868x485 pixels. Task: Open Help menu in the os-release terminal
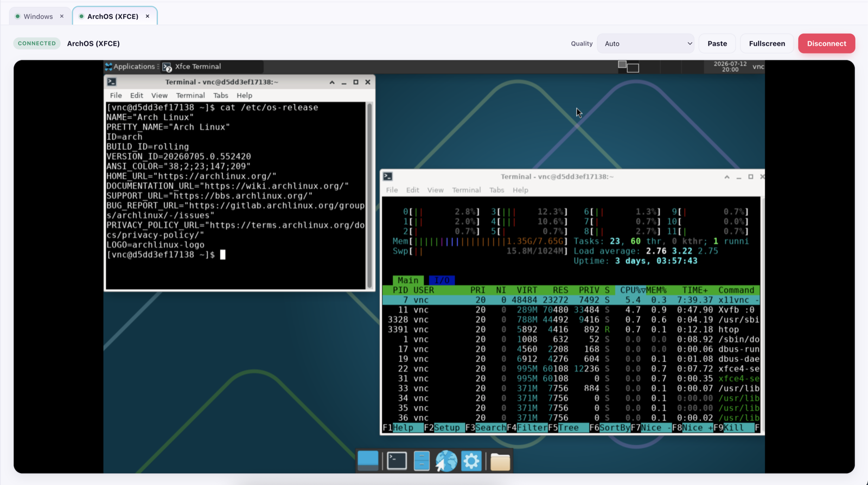coord(245,95)
